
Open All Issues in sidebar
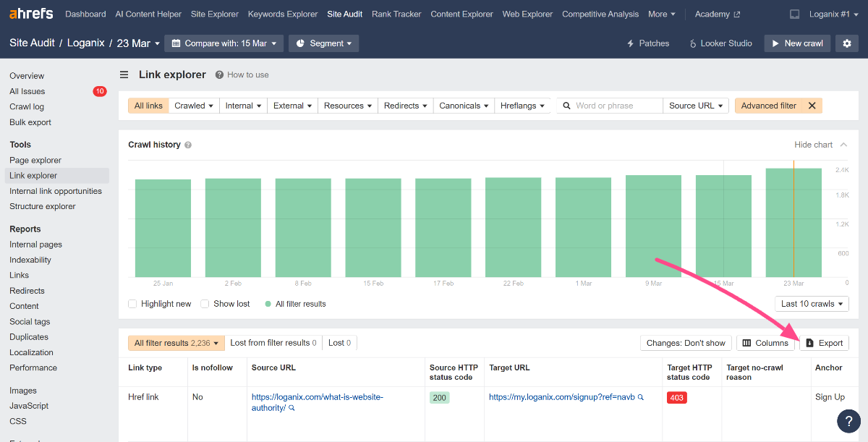(27, 91)
